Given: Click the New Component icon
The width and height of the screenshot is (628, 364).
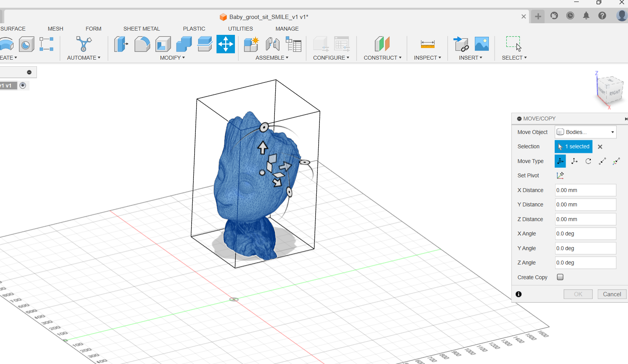Looking at the screenshot, I should coord(251,44).
